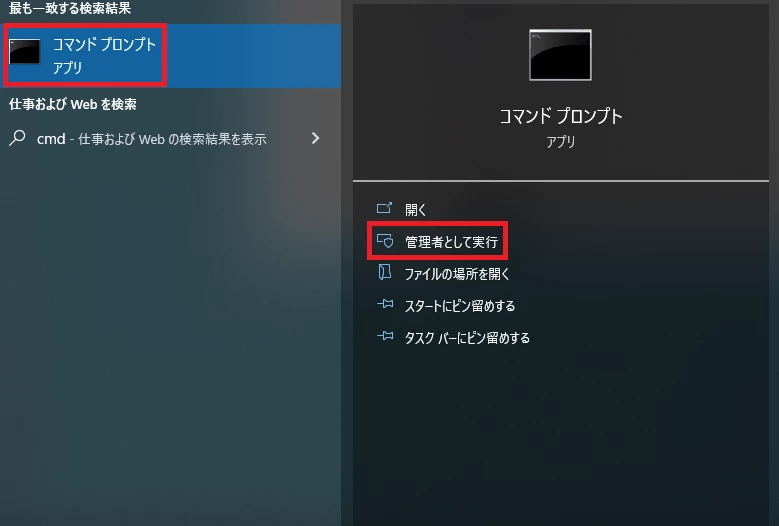Choose 開く from the action list
This screenshot has height=526, width=779.
coord(415,210)
